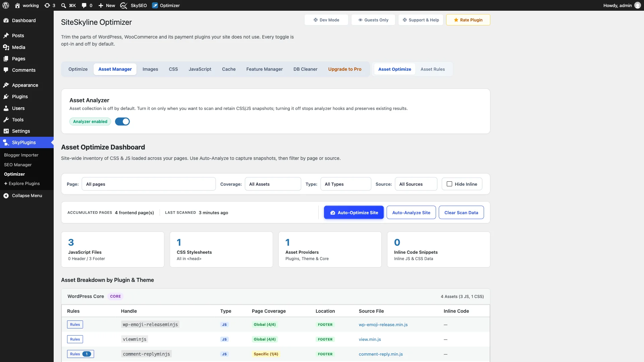Click the Support & Help lifebuoy icon
Screen dimensions: 644x362
click(405, 20)
